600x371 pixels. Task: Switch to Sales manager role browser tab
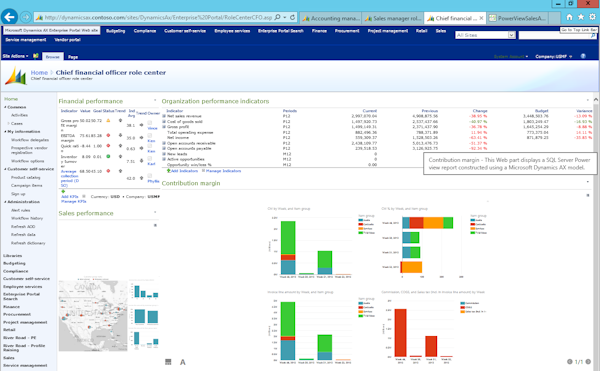click(393, 18)
